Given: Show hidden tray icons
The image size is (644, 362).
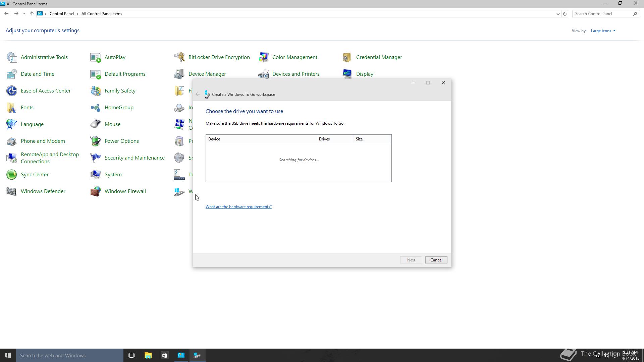Looking at the screenshot, I should (x=589, y=355).
